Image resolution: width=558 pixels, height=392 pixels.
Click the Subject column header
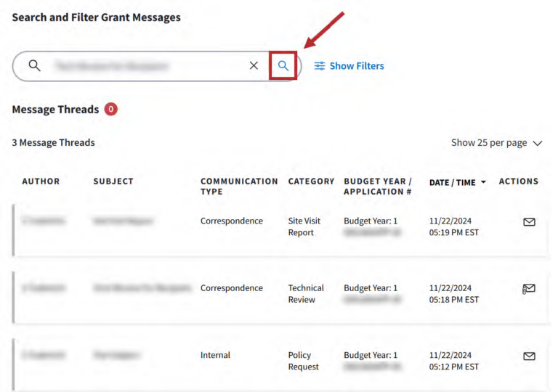pos(113,181)
